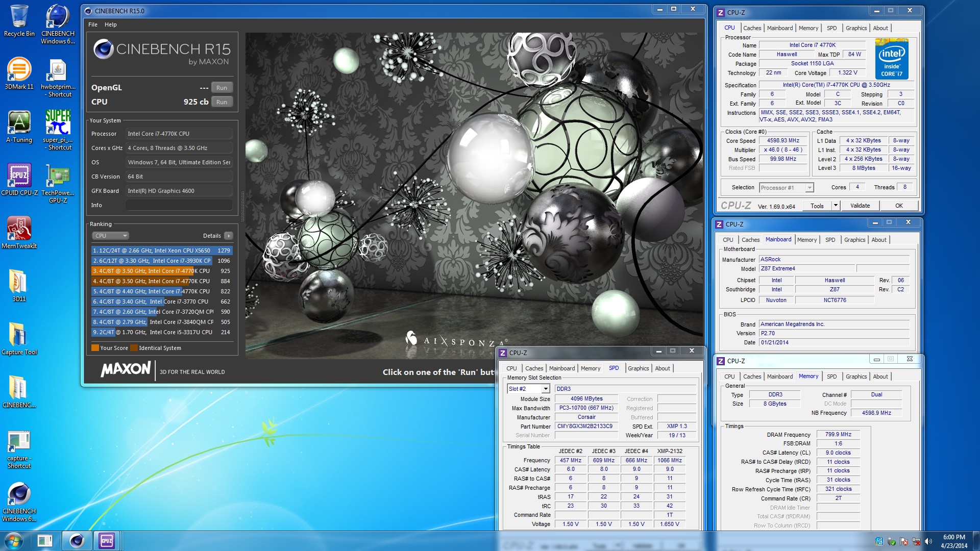Open the 3DMark 11 desktop icon
This screenshot has height=551, width=980.
pyautogui.click(x=19, y=74)
